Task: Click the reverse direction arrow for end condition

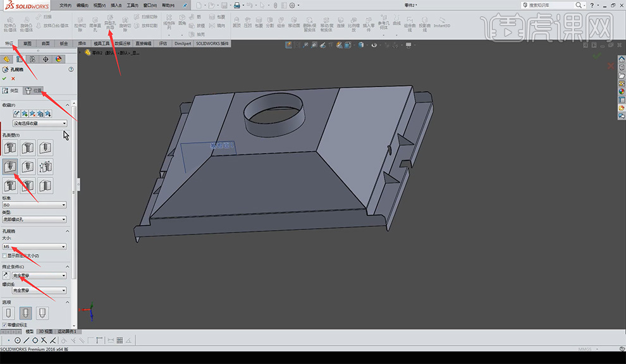Action: click(6, 276)
